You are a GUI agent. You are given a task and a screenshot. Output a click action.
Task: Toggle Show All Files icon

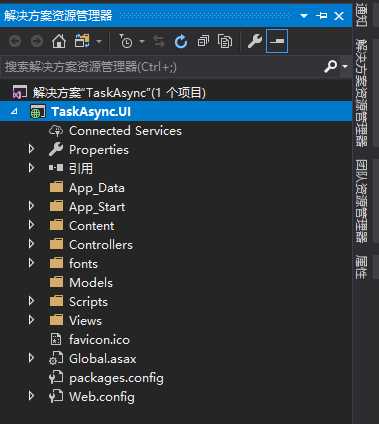pos(225,41)
